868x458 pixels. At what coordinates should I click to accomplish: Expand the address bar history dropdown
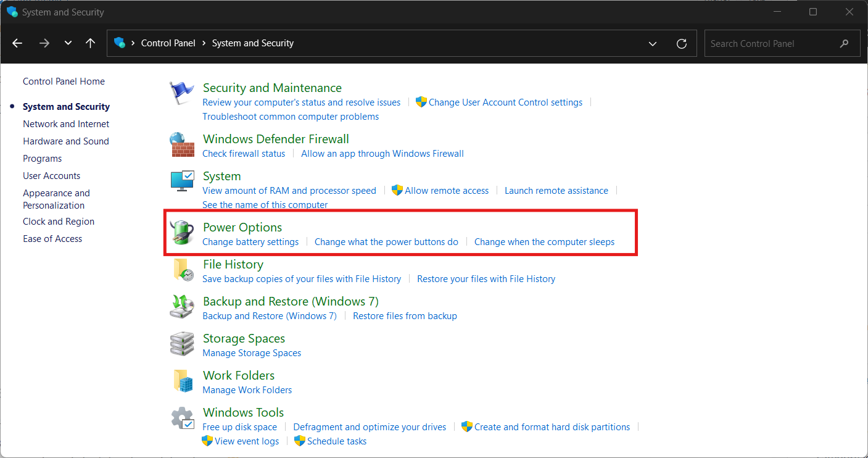coord(653,43)
